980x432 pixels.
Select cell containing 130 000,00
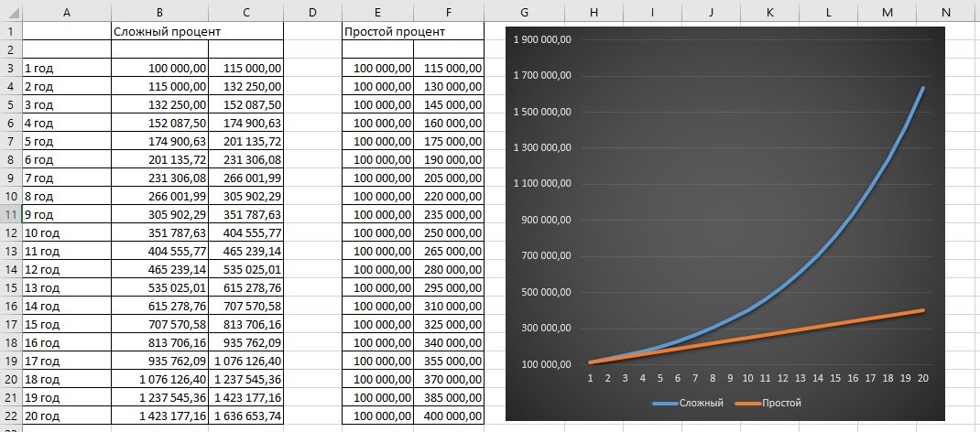tap(448, 87)
